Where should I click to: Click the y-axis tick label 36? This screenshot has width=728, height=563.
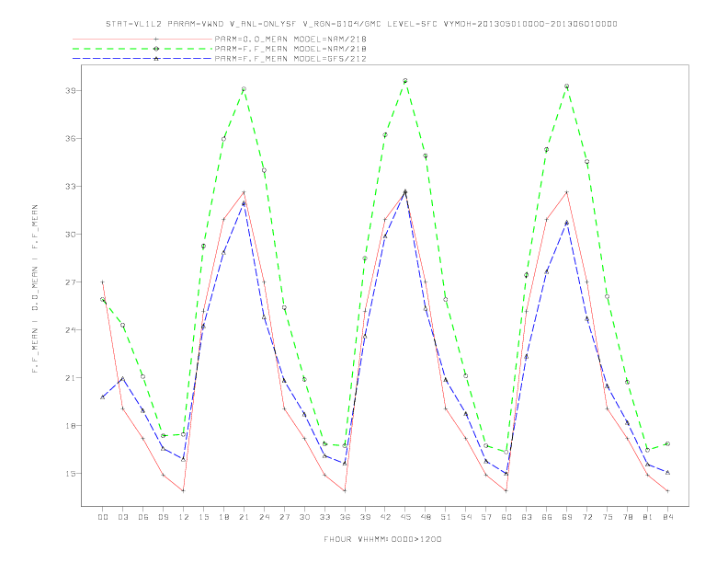pos(71,138)
